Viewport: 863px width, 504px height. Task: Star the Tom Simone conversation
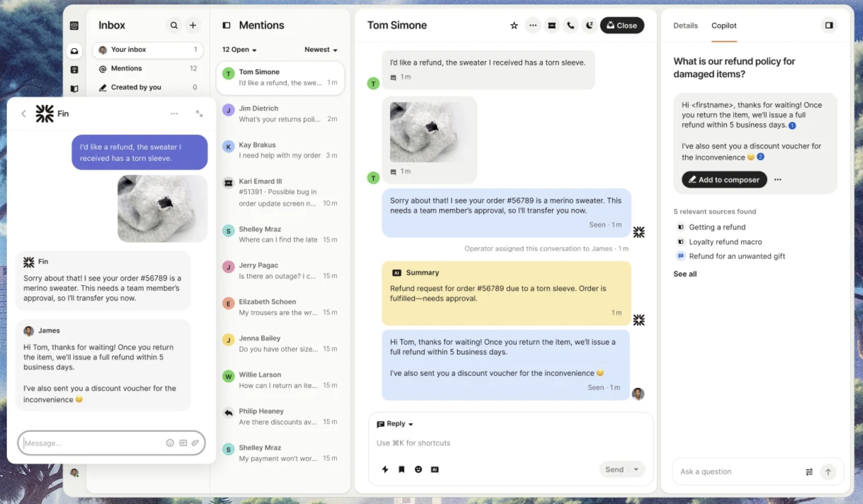[513, 25]
